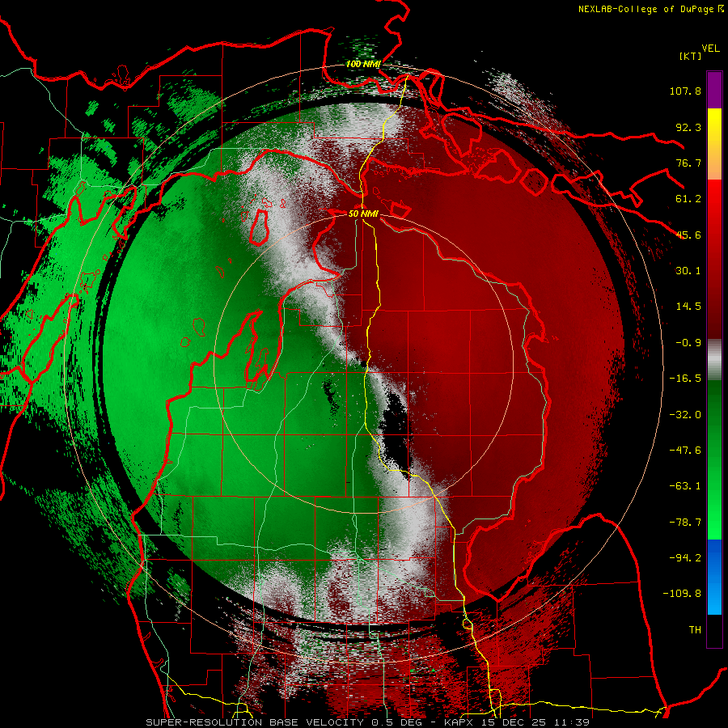
Task: Click the [KT] units label
Action: [x=691, y=56]
